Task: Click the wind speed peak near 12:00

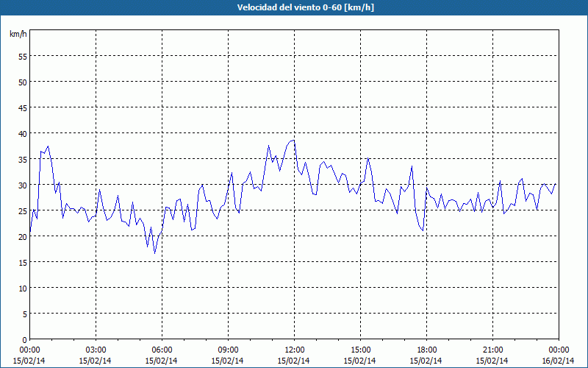Action: [x=293, y=141]
